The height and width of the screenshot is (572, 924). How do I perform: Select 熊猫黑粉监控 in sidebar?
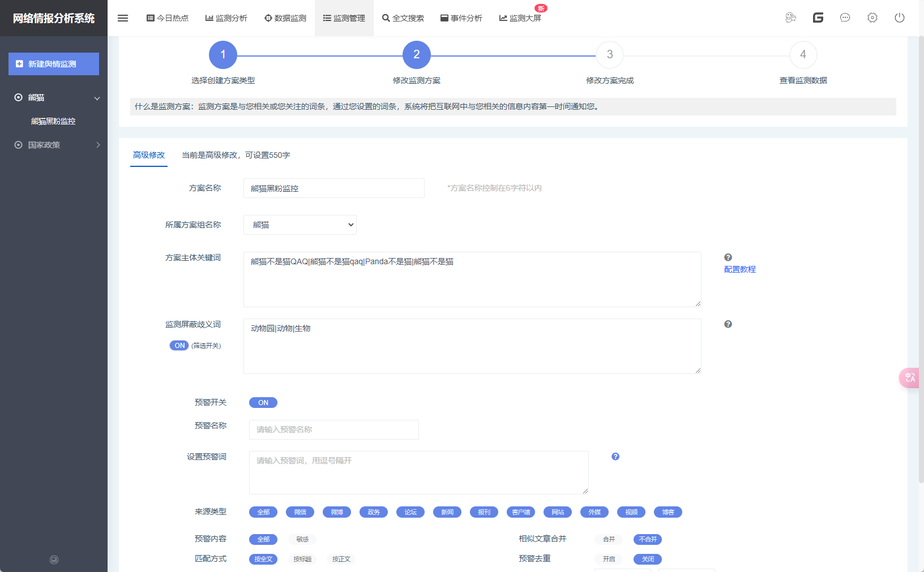click(x=53, y=121)
